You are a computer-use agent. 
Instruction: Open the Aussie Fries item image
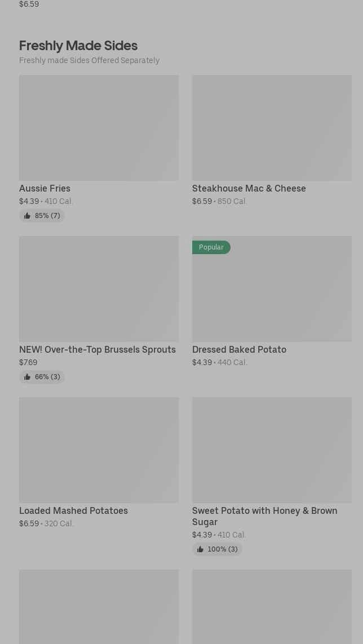(x=99, y=128)
